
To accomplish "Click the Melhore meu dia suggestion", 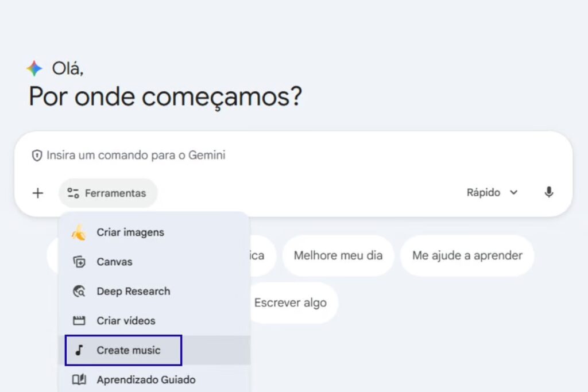I will click(x=338, y=255).
